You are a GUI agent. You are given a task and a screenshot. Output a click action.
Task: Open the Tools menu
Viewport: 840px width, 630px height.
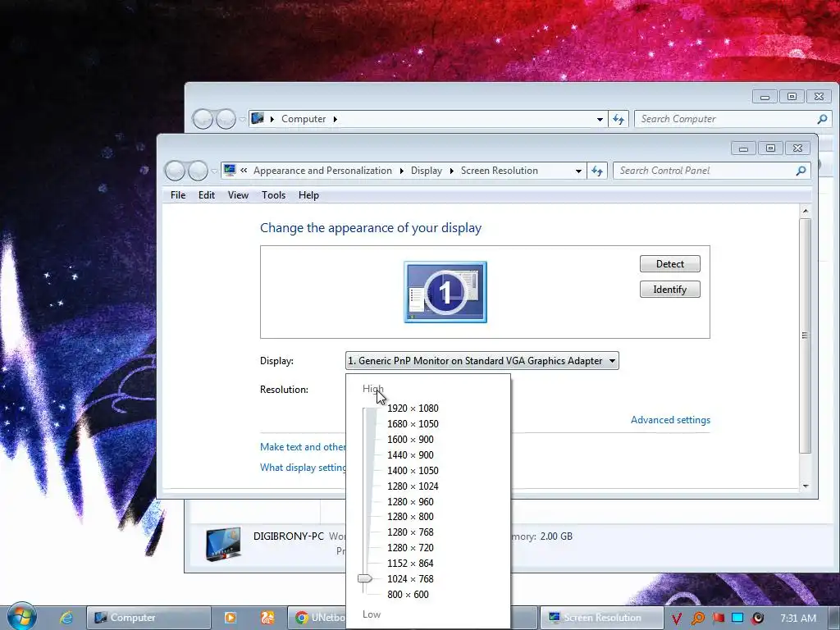(x=273, y=195)
